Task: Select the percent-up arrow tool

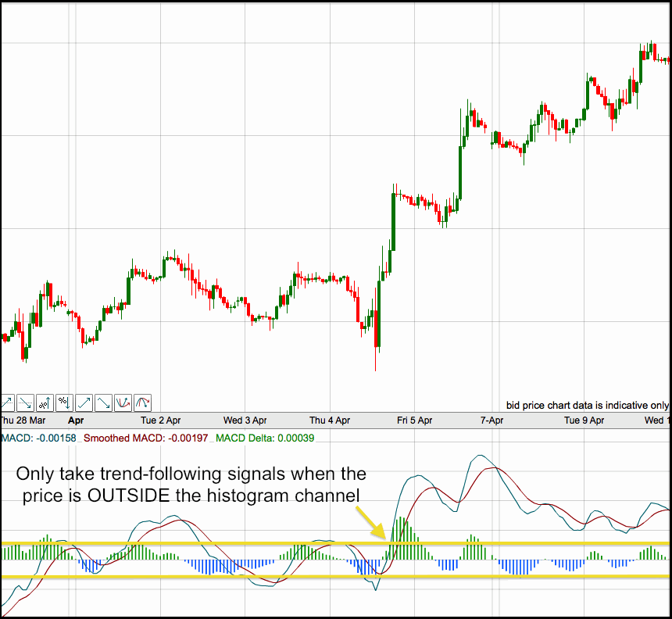Action: tap(45, 403)
